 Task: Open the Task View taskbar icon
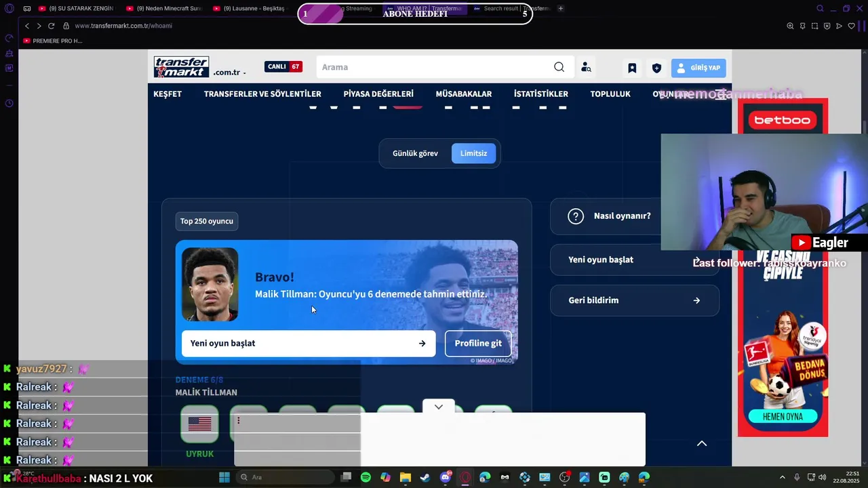346,477
